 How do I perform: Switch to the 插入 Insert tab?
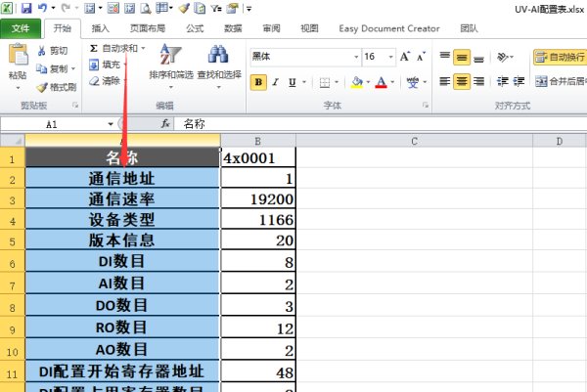pos(101,28)
